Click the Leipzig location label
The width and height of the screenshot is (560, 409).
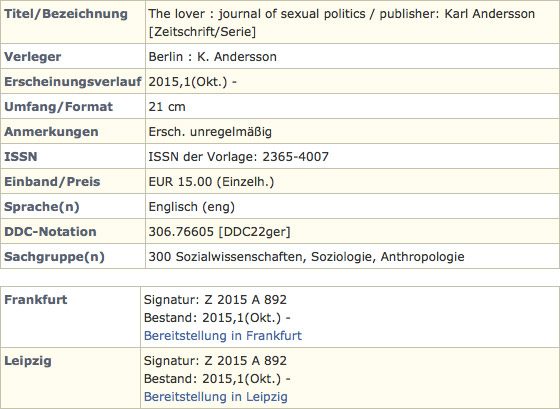click(x=28, y=361)
